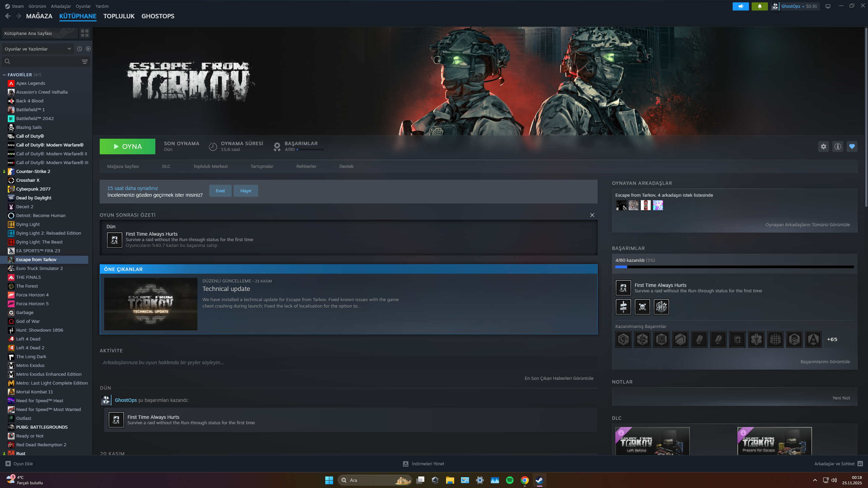The height and width of the screenshot is (488, 868).
Task: Open the Arkadaşlar menu
Action: [61, 6]
